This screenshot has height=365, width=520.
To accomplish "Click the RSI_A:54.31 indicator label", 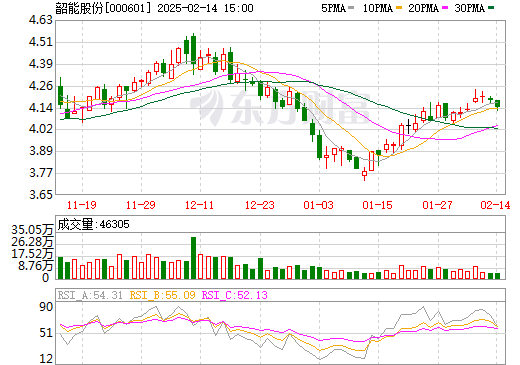I will (x=90, y=295).
